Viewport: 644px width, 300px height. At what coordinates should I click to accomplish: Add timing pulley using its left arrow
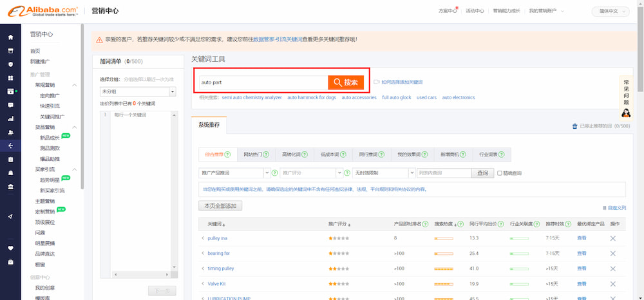203,268
